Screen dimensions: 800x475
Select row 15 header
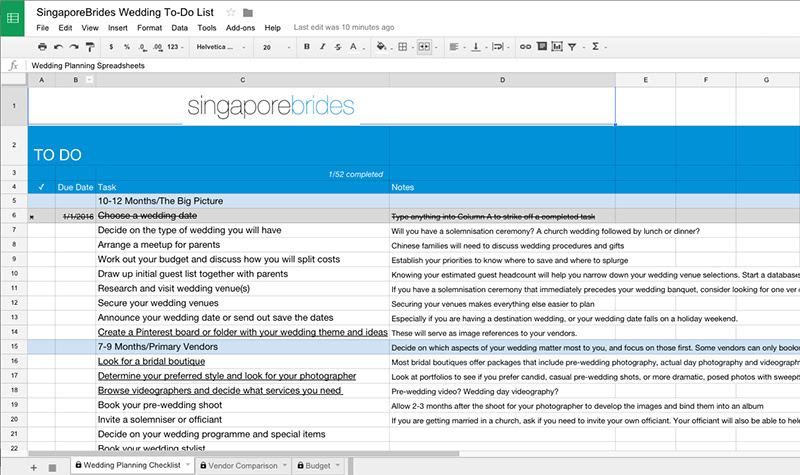tap(14, 346)
